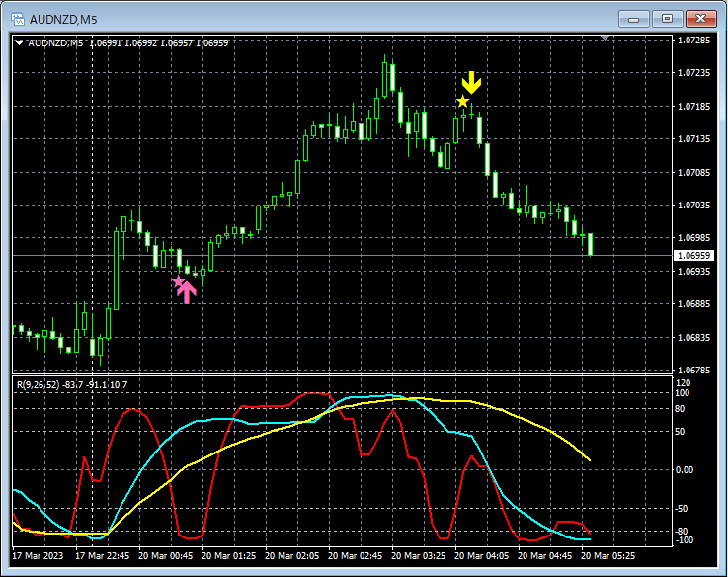728x577 pixels.
Task: Expand the triangle next to AUDNZD,M5 chart label
Action: tap(20, 43)
